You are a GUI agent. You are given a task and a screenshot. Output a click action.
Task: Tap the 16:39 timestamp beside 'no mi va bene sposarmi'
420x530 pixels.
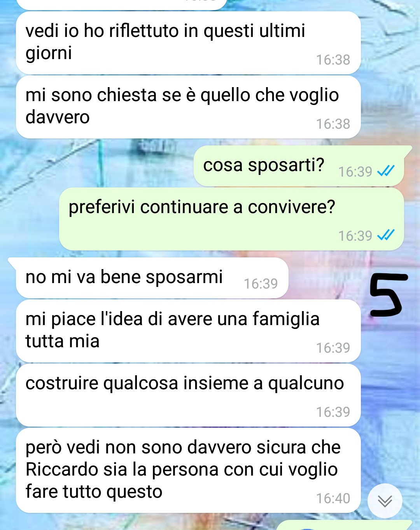261,283
